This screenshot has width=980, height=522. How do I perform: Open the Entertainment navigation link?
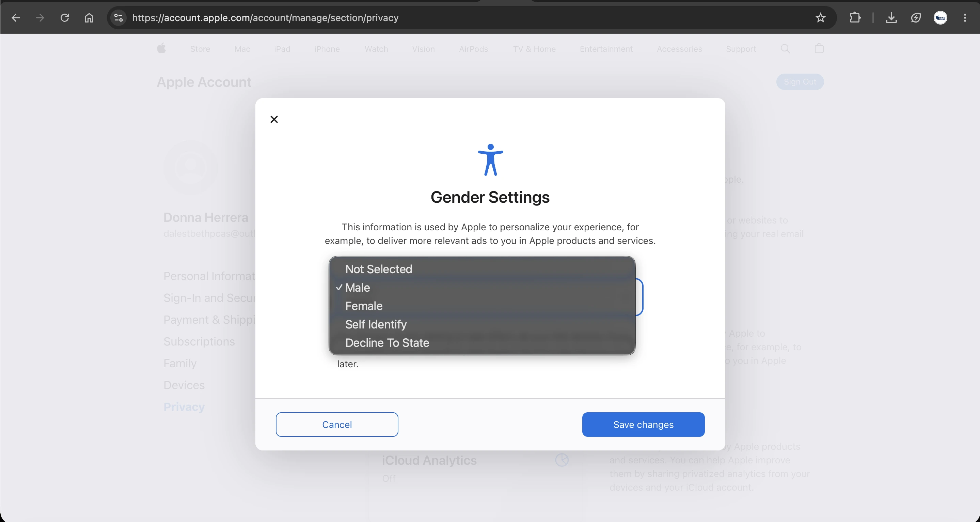[x=606, y=49]
